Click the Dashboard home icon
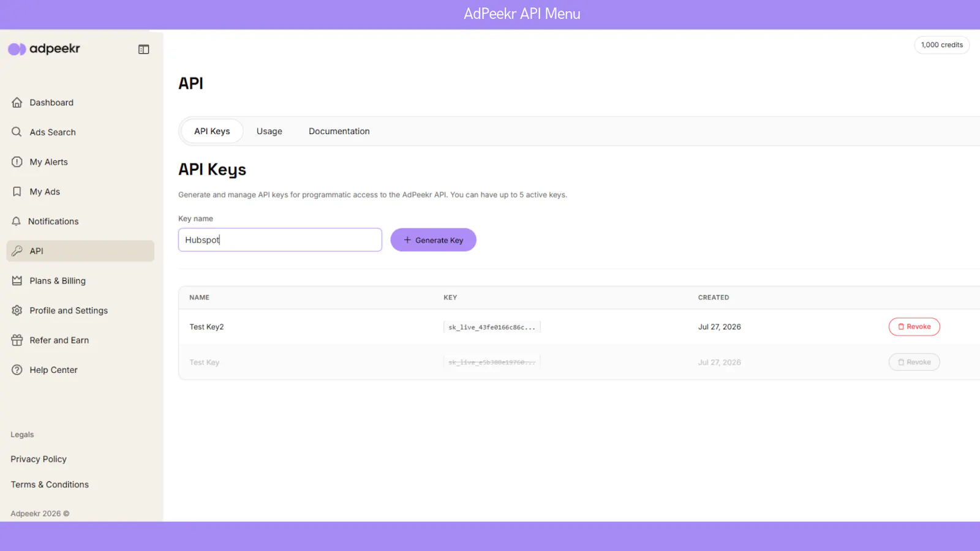Viewport: 980px width, 551px height. point(17,102)
